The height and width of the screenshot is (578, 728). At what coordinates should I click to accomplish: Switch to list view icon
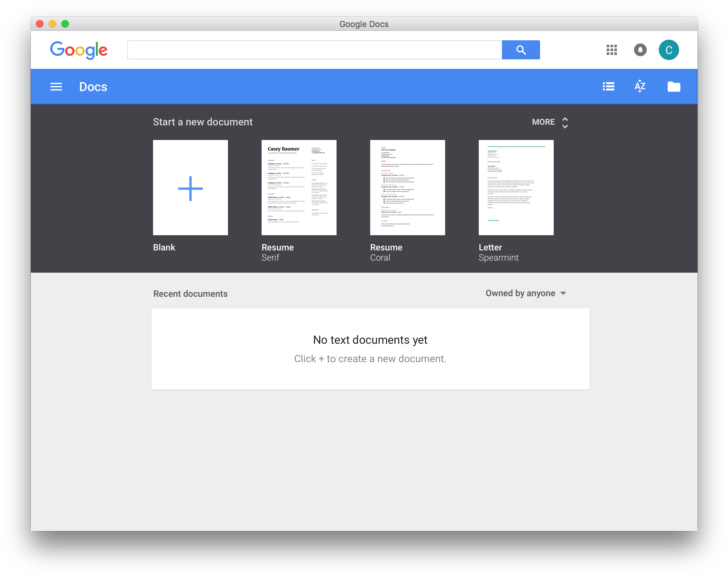pyautogui.click(x=609, y=87)
